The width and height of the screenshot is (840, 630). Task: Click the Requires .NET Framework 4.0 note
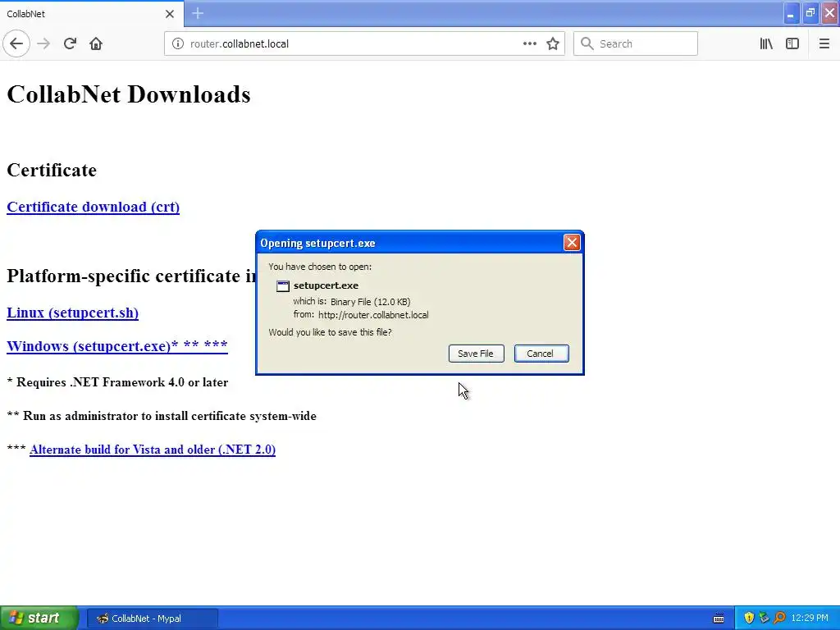[117, 382]
